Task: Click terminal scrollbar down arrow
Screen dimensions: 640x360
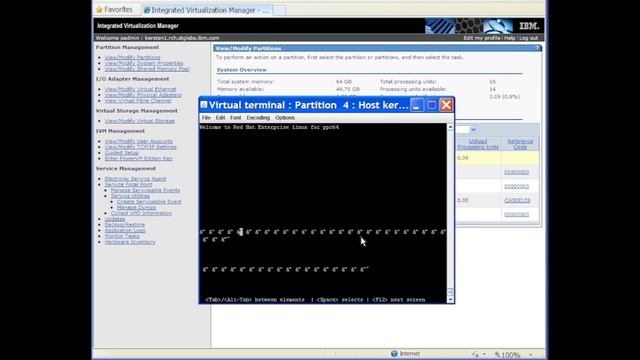Action: [450, 300]
